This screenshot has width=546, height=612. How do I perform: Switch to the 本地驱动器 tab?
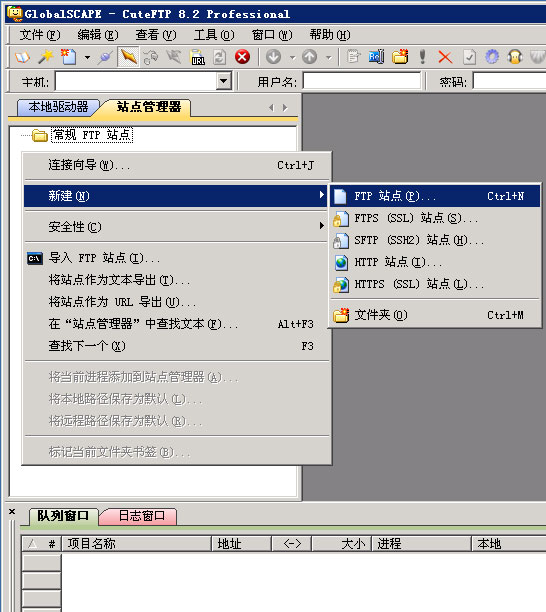coord(58,107)
